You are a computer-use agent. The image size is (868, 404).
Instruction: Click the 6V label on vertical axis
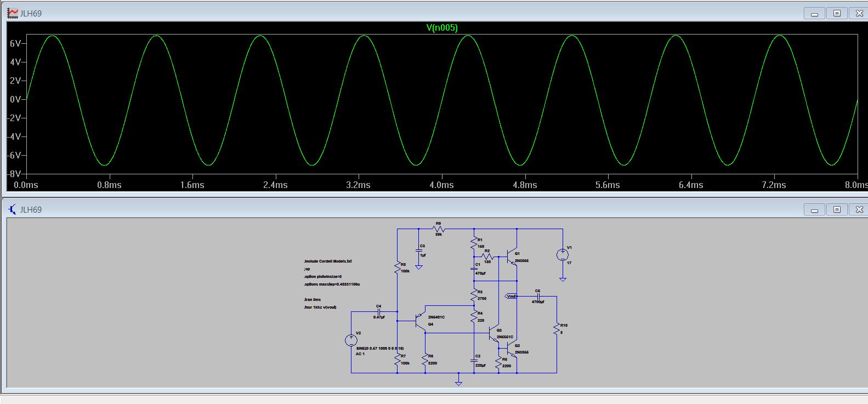point(15,43)
